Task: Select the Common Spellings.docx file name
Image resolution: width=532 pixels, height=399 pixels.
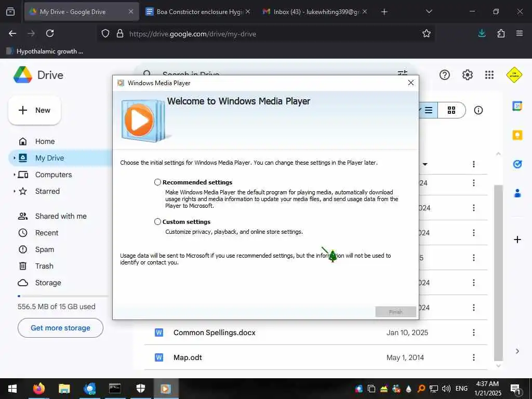Action: click(x=214, y=332)
